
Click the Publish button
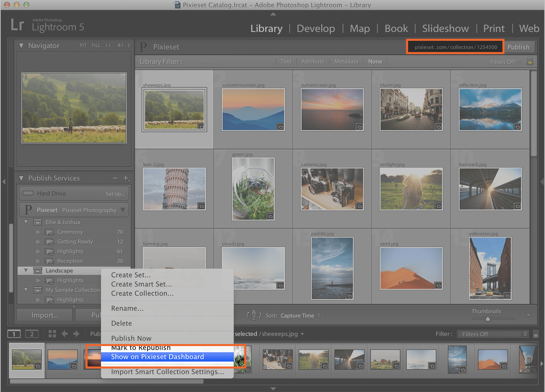click(x=519, y=47)
